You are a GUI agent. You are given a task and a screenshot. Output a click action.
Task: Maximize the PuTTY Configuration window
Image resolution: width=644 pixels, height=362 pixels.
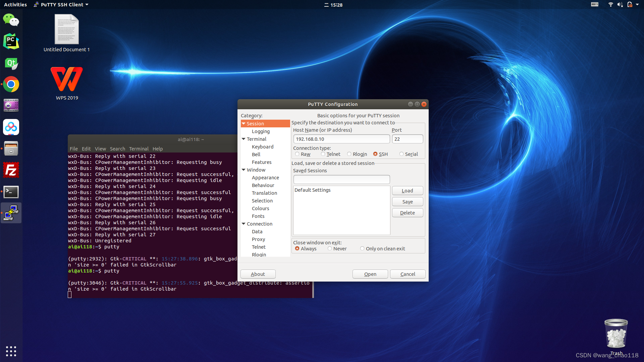(x=417, y=104)
